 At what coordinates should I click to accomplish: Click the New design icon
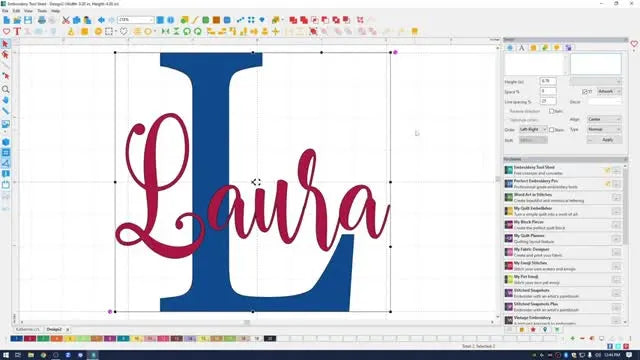[x=7, y=20]
